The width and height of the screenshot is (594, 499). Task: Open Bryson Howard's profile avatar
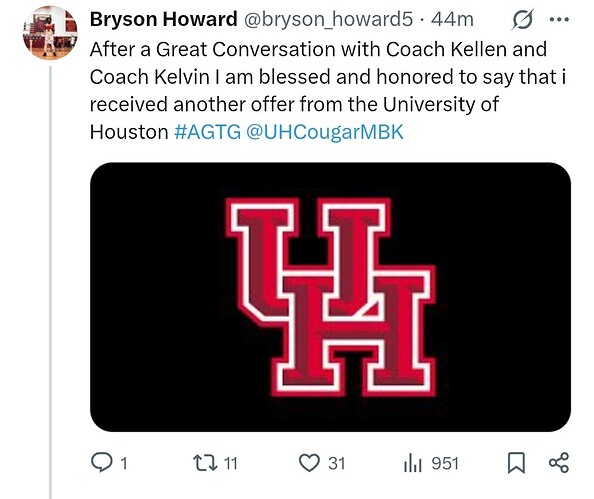[50, 33]
